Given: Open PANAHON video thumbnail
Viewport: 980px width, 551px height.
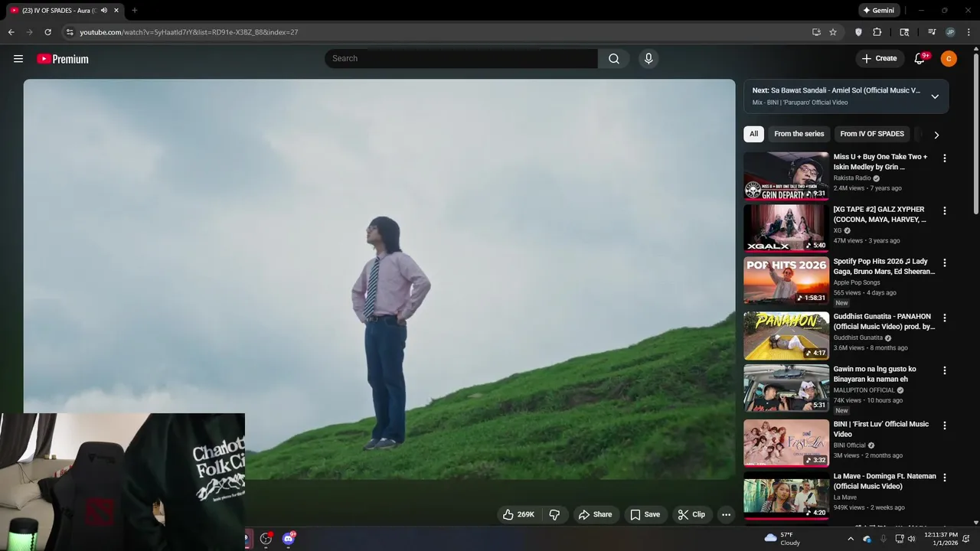Looking at the screenshot, I should coord(786,336).
